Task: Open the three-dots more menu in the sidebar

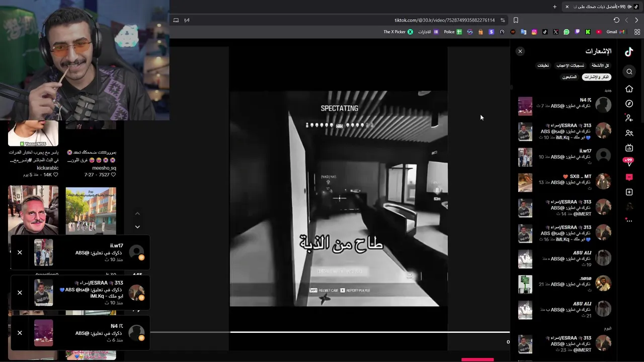Action: click(x=629, y=221)
